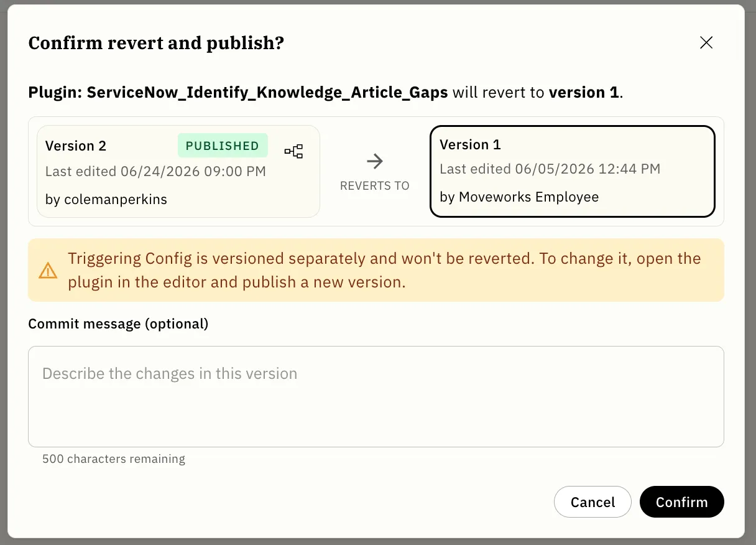
Task: Open the Version 2 workflow diagram icon
Action: point(293,151)
